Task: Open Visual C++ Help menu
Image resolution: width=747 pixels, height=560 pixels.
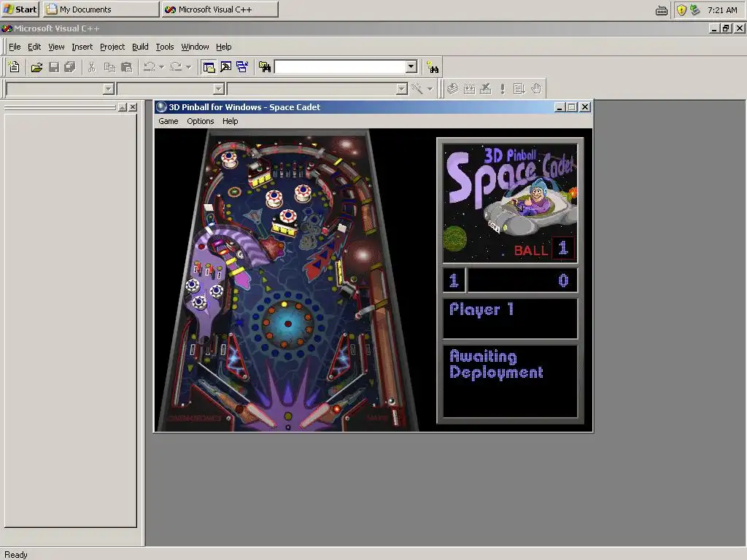Action: (224, 47)
